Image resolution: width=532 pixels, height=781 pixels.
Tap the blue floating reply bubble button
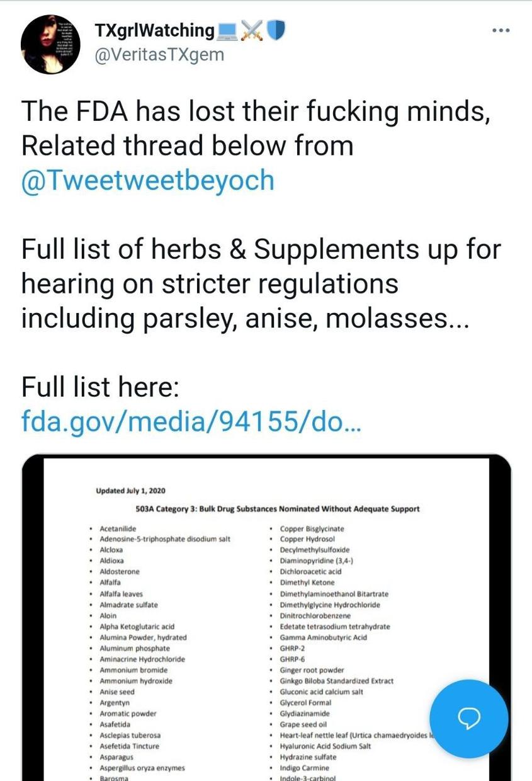[x=468, y=718]
